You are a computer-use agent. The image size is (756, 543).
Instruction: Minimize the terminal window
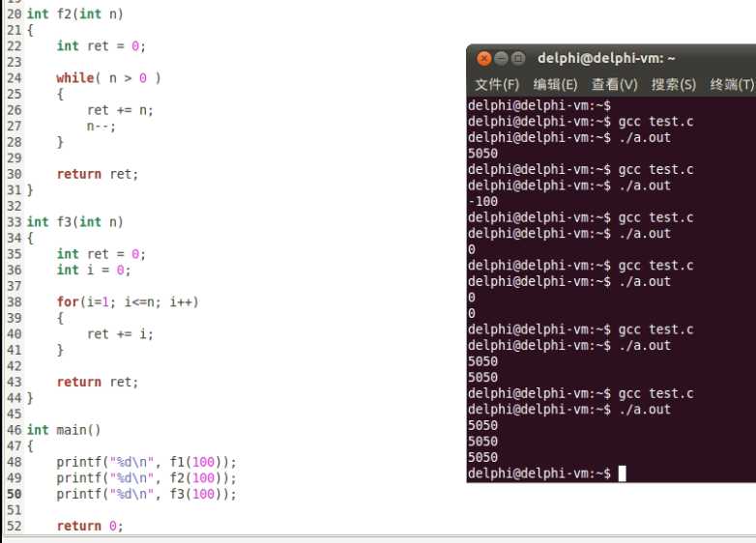click(500, 59)
